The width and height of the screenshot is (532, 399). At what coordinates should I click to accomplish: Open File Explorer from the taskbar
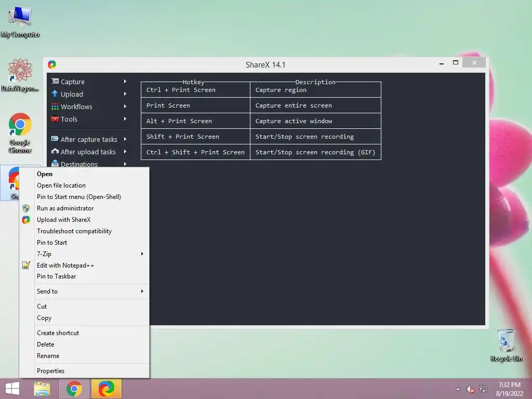(42, 389)
